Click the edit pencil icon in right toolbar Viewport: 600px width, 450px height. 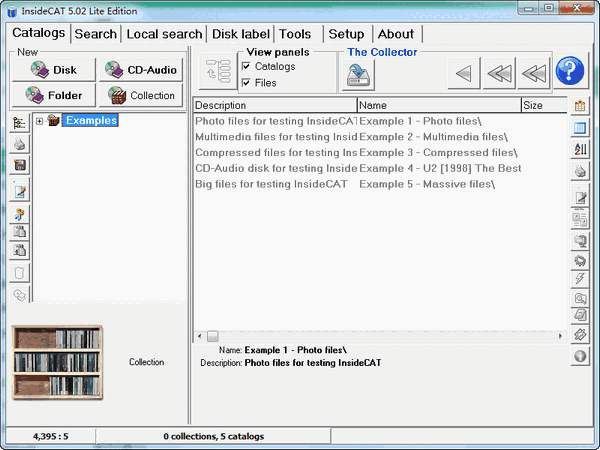[580, 197]
